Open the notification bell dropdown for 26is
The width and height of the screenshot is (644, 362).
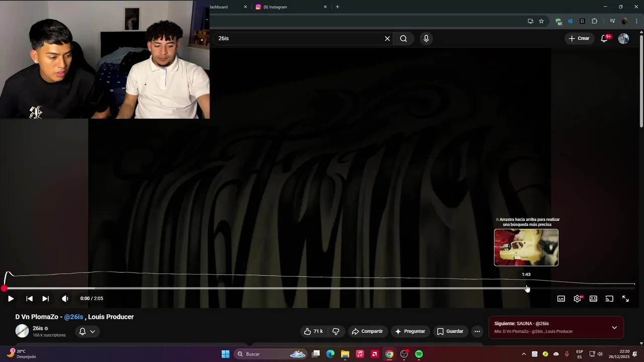87,331
